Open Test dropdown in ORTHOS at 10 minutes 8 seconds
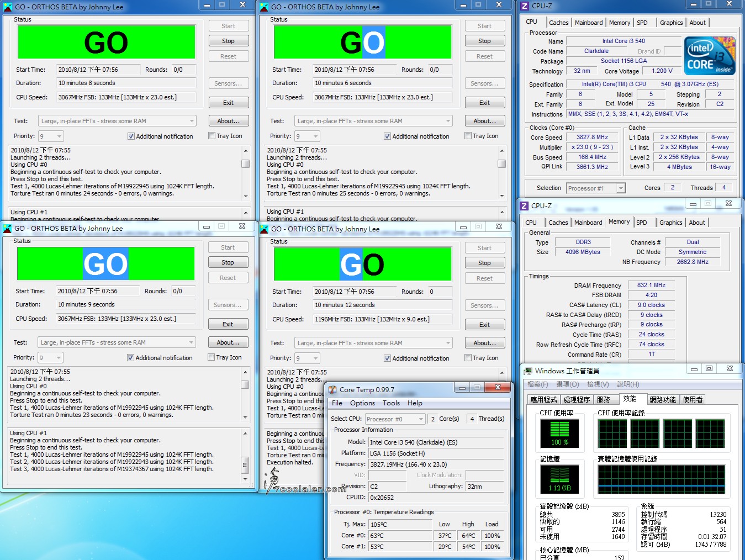This screenshot has height=560, width=745. coord(117,121)
